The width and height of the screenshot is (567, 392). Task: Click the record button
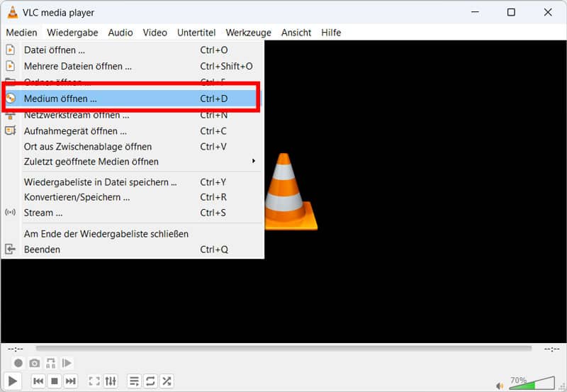(x=18, y=363)
